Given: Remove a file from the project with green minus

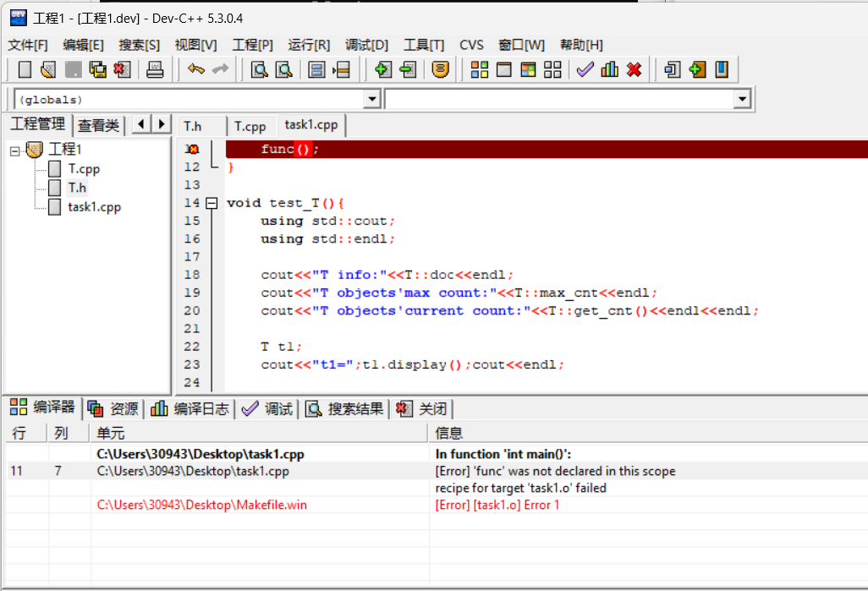Looking at the screenshot, I should click(x=408, y=69).
